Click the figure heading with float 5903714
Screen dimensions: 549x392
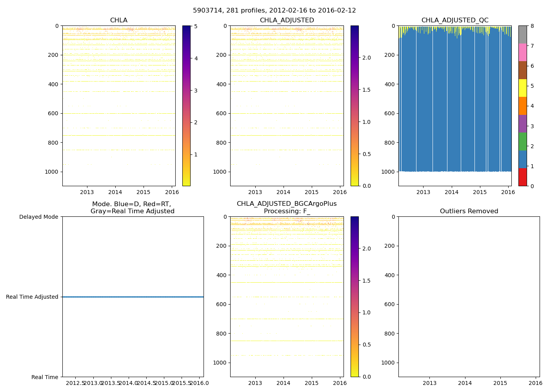coord(274,11)
